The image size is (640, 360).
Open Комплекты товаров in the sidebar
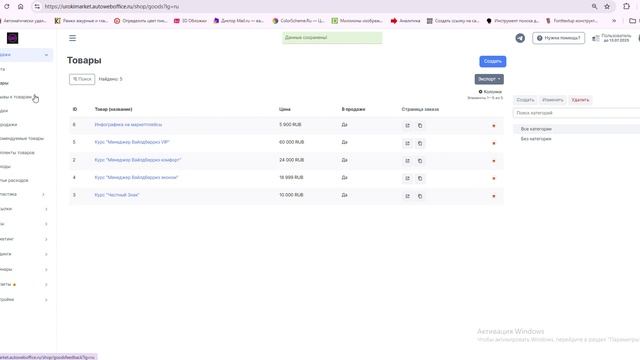(x=17, y=153)
